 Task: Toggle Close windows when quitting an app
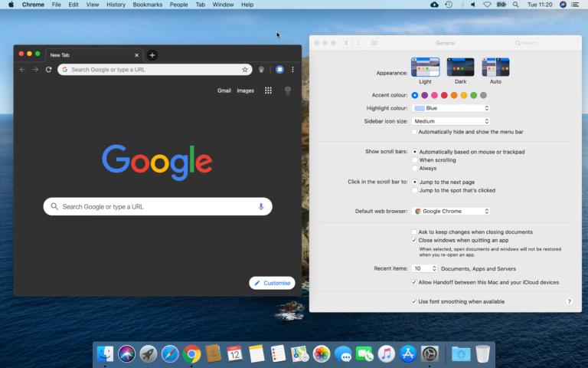pos(414,240)
